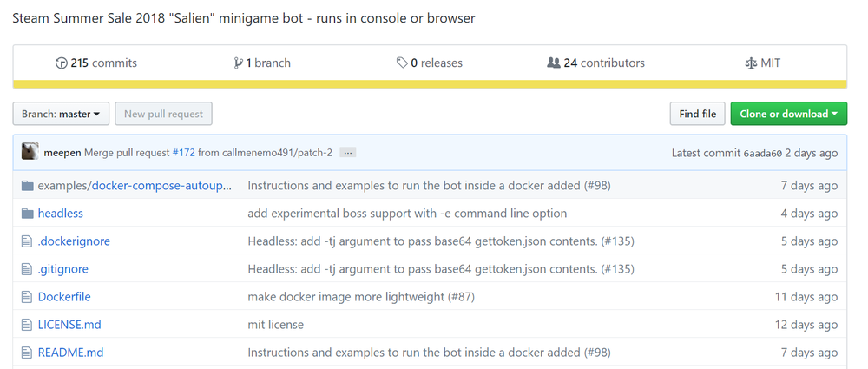Open meepen's avatar thumbnail
The height and width of the screenshot is (369, 868).
pos(30,151)
